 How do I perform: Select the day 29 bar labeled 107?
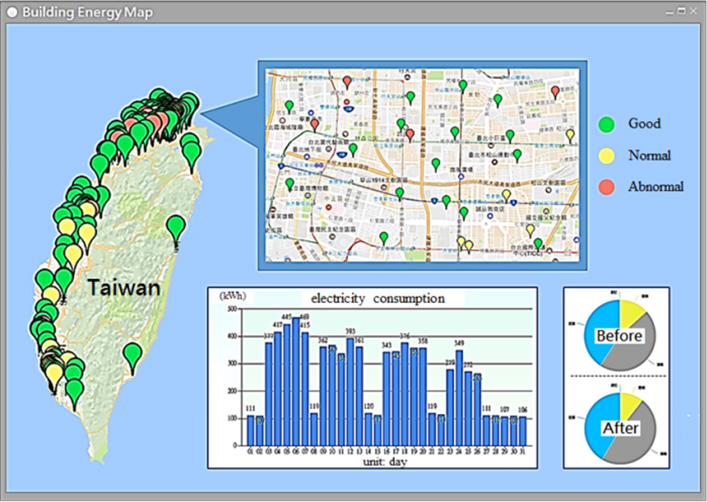click(505, 431)
